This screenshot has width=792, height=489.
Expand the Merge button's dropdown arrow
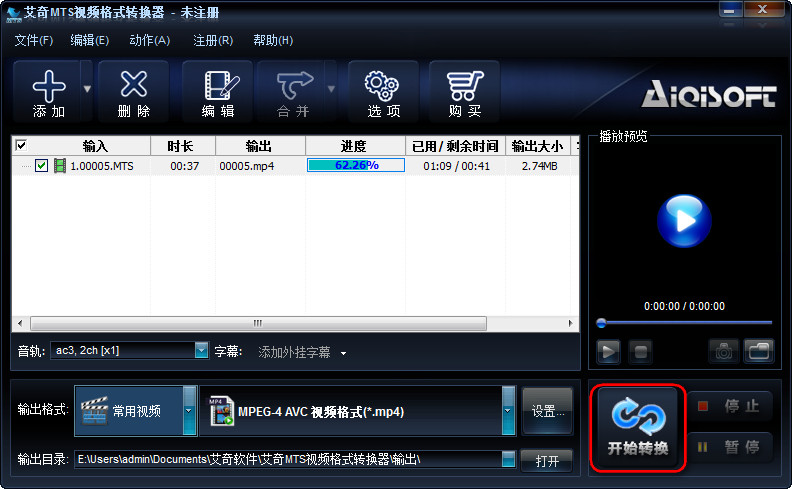point(331,89)
